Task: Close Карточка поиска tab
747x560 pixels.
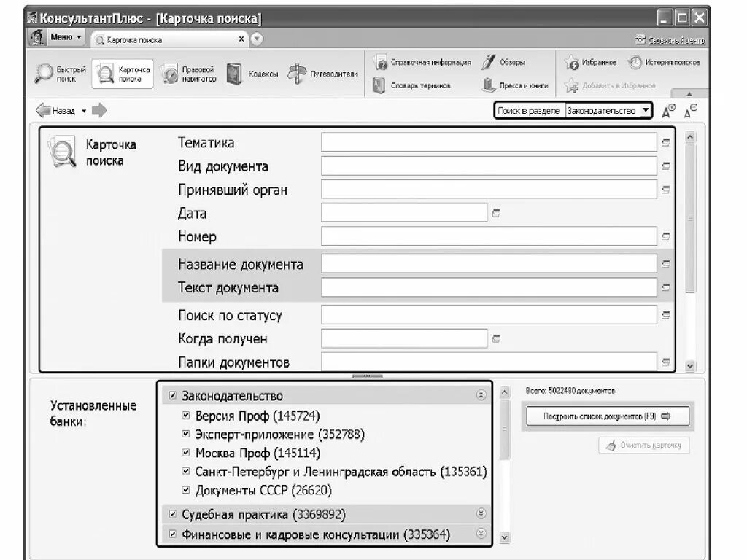Action: click(241, 39)
